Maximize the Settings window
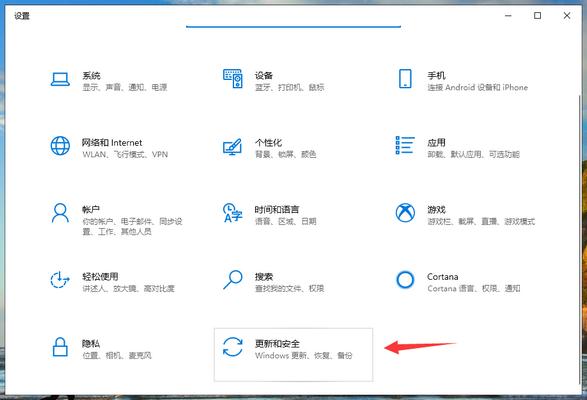The height and width of the screenshot is (400, 587). [x=538, y=15]
